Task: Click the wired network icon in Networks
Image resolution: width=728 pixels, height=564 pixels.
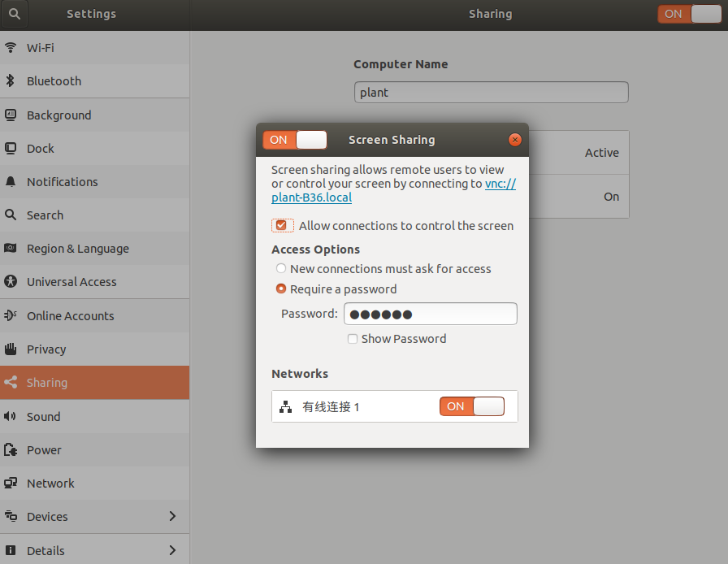Action: click(x=285, y=407)
